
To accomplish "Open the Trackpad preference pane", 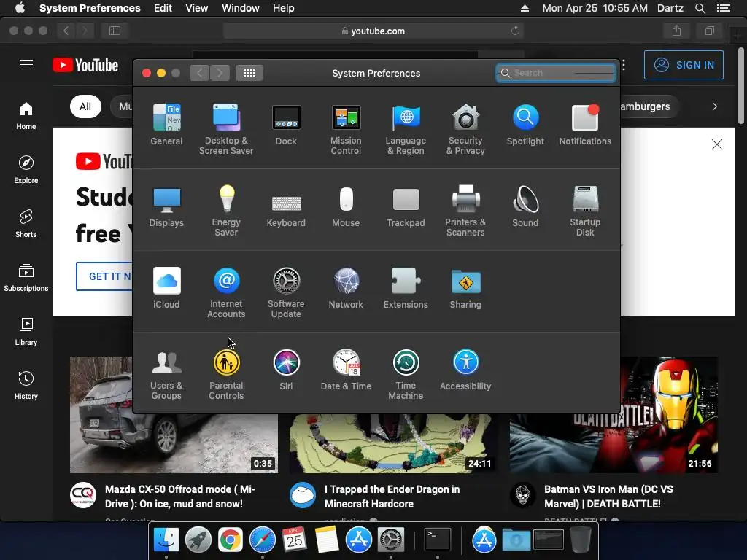I will tap(406, 206).
